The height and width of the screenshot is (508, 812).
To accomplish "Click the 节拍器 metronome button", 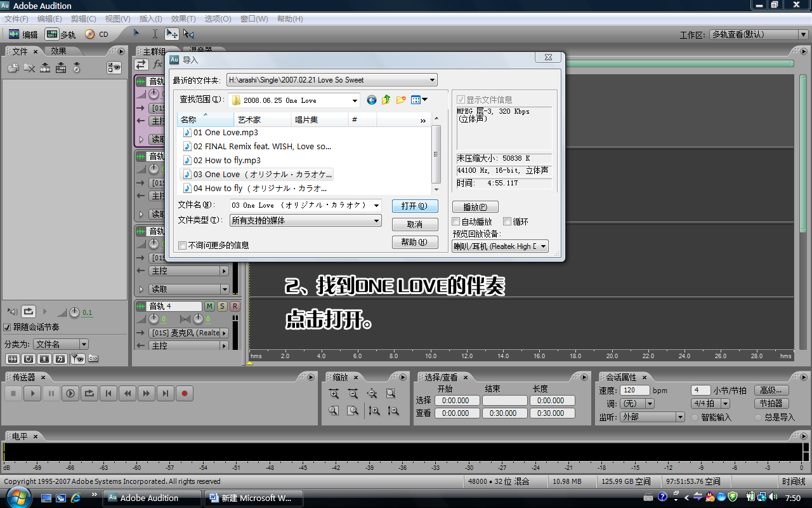I will (771, 404).
